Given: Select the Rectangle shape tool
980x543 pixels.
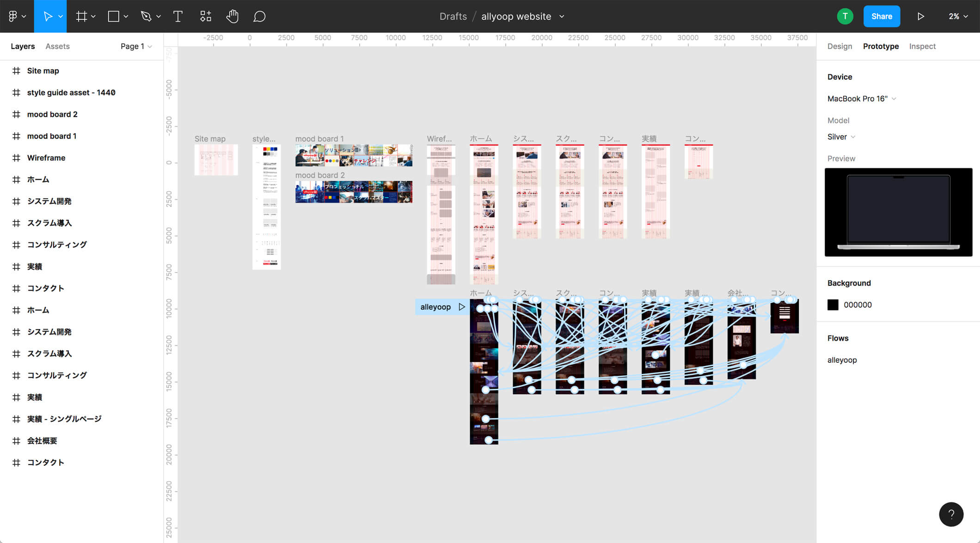Looking at the screenshot, I should pyautogui.click(x=113, y=16).
